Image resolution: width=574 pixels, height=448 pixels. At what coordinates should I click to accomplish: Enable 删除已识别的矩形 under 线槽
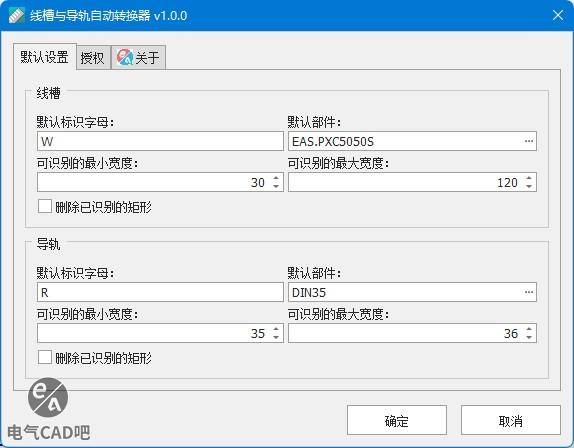45,206
